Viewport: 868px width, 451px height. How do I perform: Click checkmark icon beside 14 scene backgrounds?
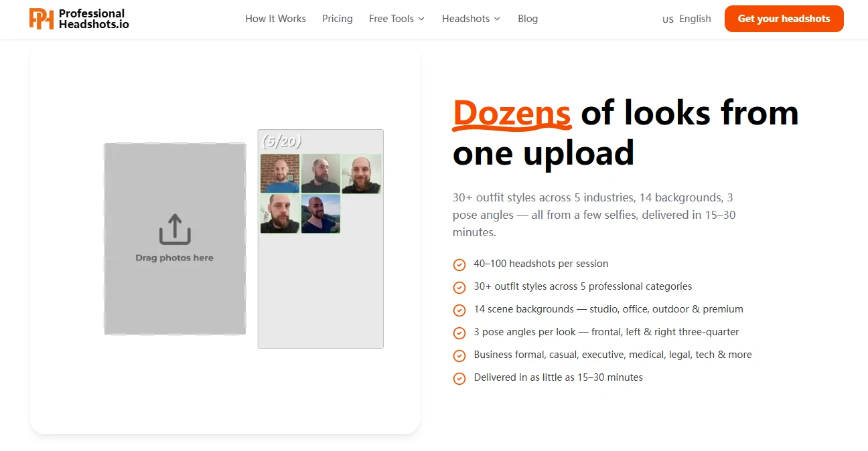point(459,310)
